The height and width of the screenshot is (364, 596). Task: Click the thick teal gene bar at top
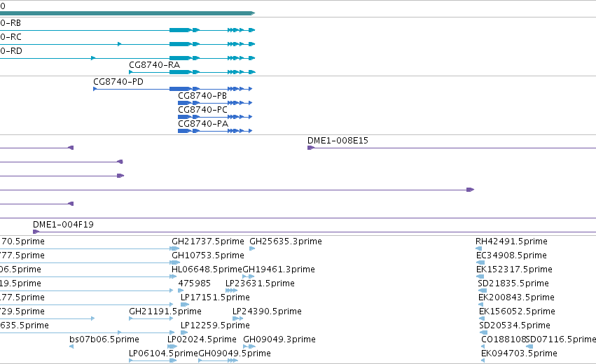point(127,13)
